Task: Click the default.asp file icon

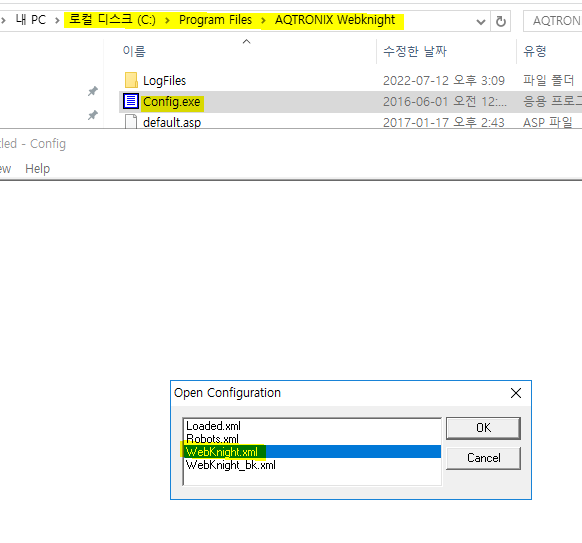Action: 131,122
